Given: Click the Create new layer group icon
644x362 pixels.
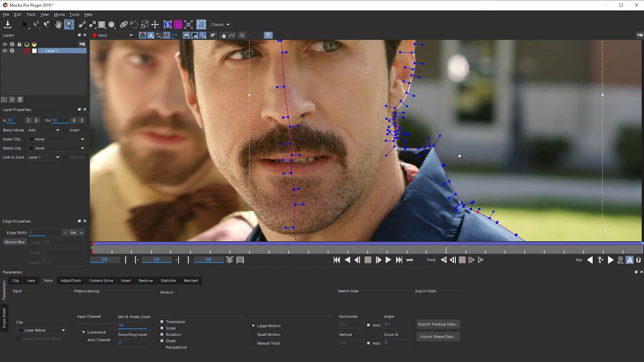Looking at the screenshot, I should [x=4, y=100].
